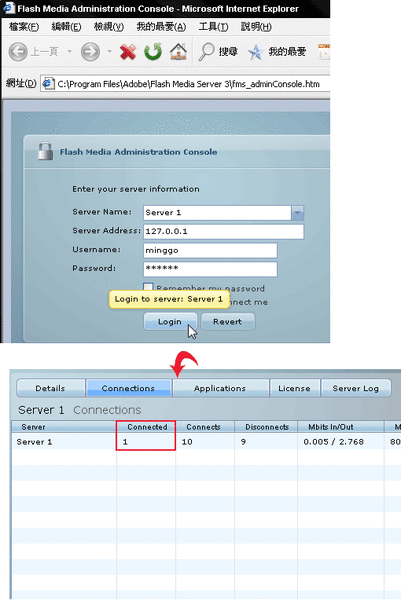
Task: Click the 搜尋 toolbar label
Action: click(228, 52)
